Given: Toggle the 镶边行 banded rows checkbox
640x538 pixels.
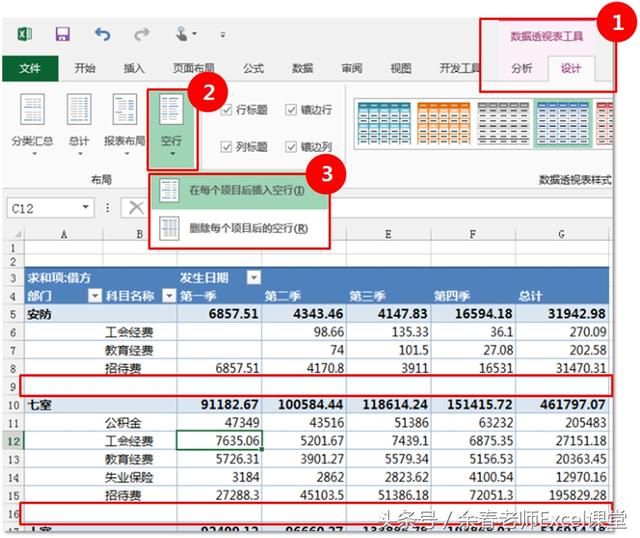Looking at the screenshot, I should pyautogui.click(x=291, y=110).
